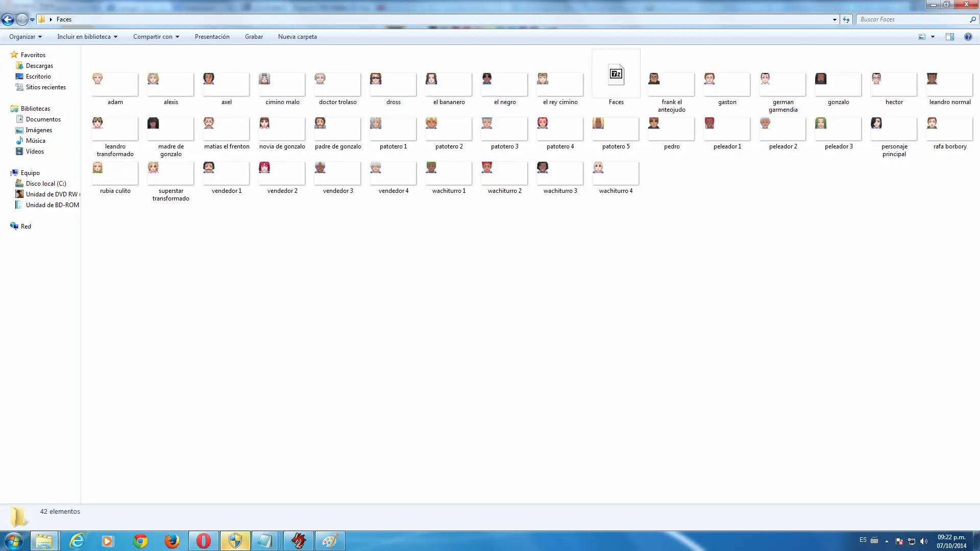This screenshot has height=551, width=980.
Task: Select the german garmendia file
Action: click(783, 85)
